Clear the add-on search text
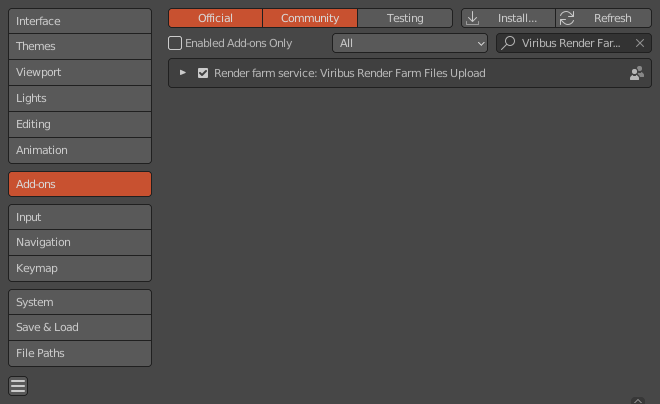660x404 pixels. click(x=640, y=43)
